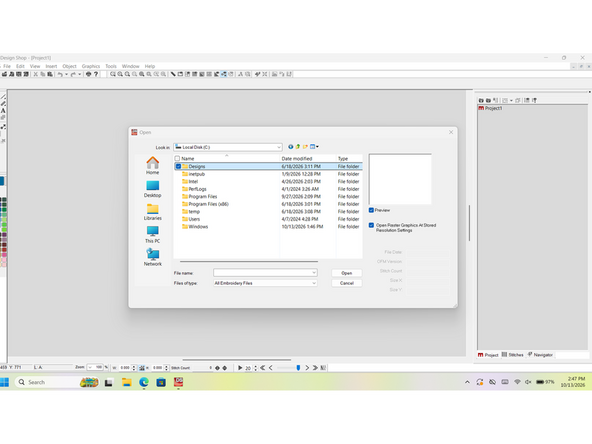Sort by Type column header
This screenshot has height=444, width=592.
(x=349, y=159)
